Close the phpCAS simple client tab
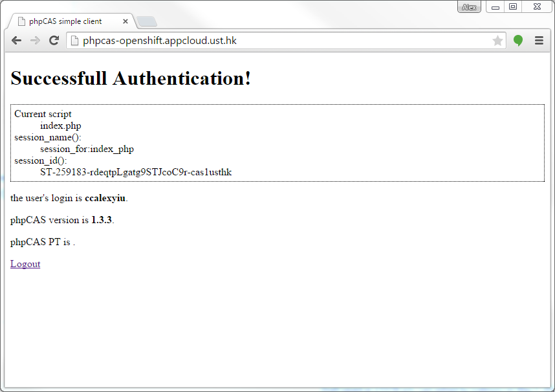The height and width of the screenshot is (392, 555). pyautogui.click(x=125, y=21)
